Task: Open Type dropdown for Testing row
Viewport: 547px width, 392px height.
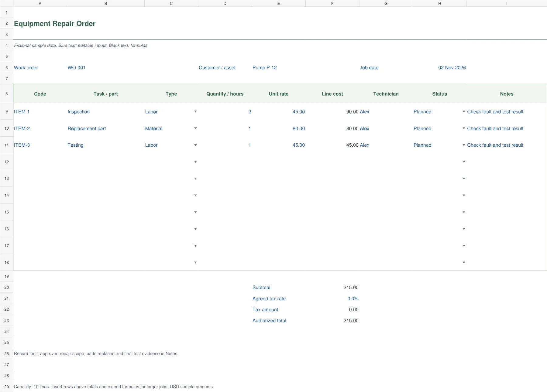Action: coord(195,145)
